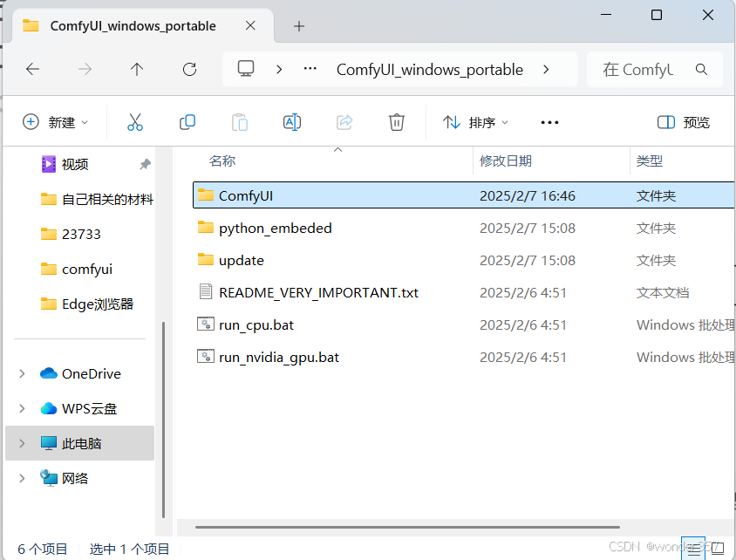Image resolution: width=736 pixels, height=560 pixels.
Task: Open the 新建 dropdown menu
Action: pyautogui.click(x=56, y=122)
